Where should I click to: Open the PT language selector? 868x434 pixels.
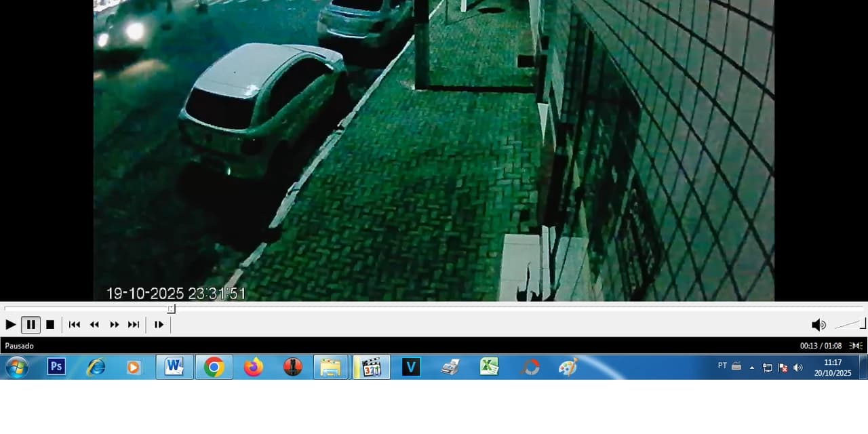pos(722,366)
